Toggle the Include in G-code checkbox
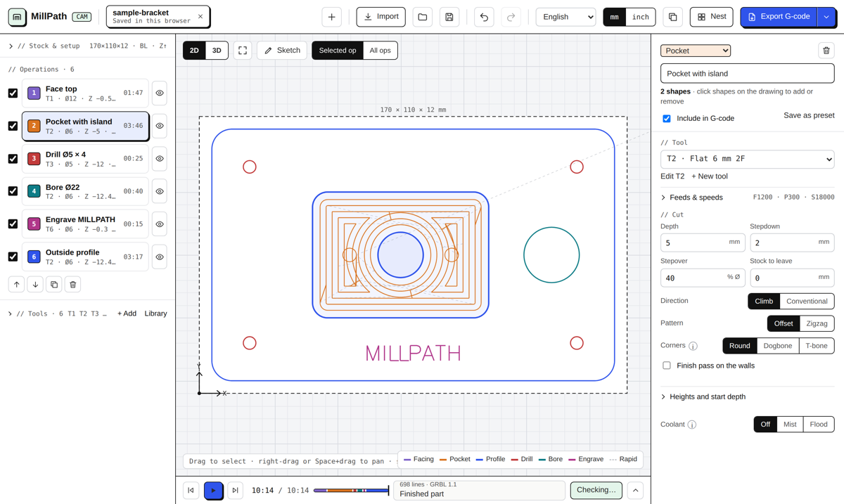 [667, 119]
